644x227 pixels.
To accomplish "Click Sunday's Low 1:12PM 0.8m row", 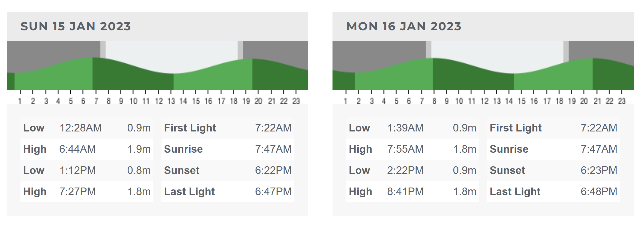I will (87, 170).
